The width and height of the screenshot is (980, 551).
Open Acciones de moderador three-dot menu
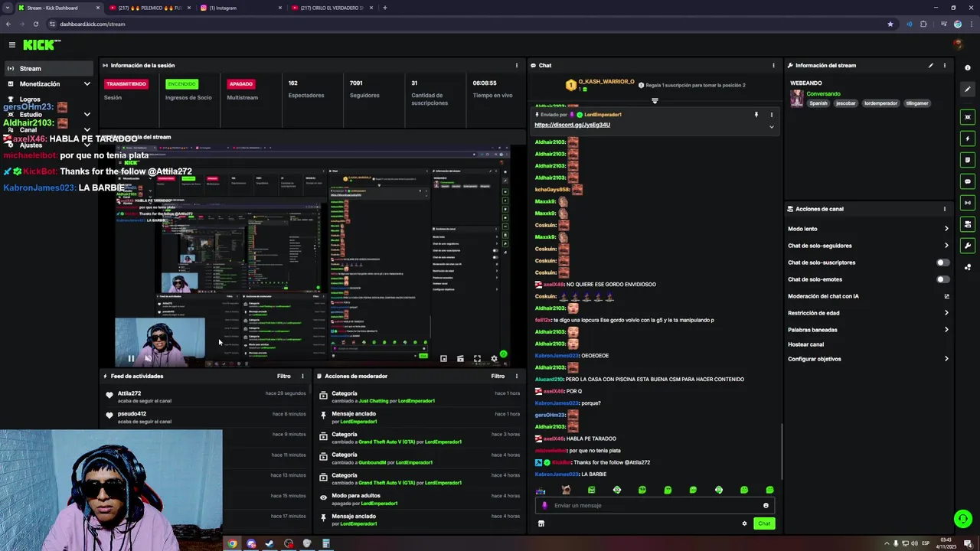coord(517,377)
